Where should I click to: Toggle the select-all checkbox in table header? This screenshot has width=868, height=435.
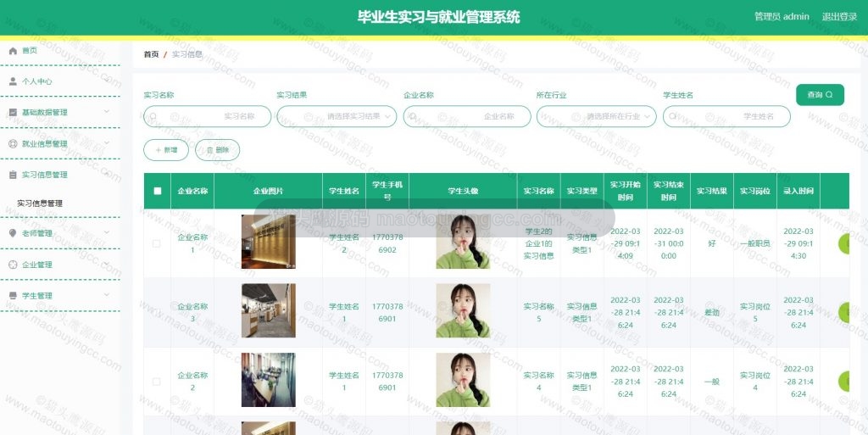point(157,191)
